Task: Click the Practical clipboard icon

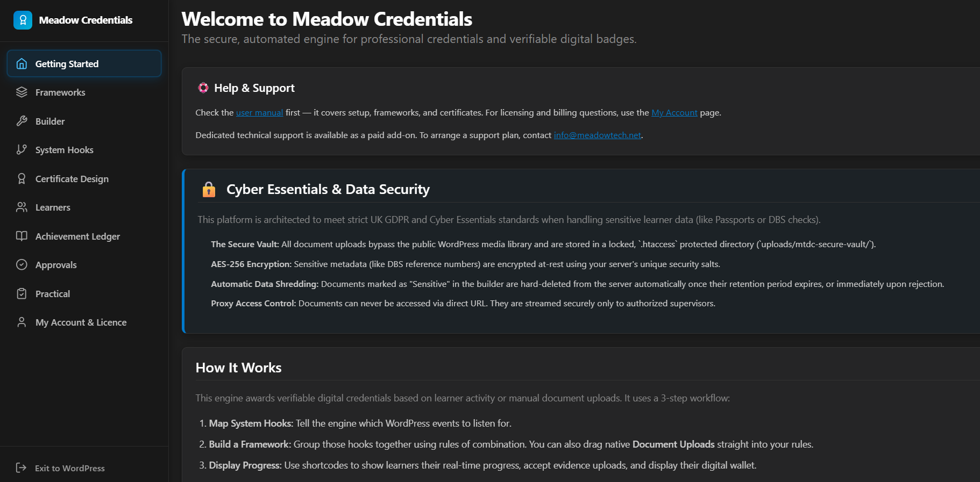Action: pyautogui.click(x=22, y=293)
